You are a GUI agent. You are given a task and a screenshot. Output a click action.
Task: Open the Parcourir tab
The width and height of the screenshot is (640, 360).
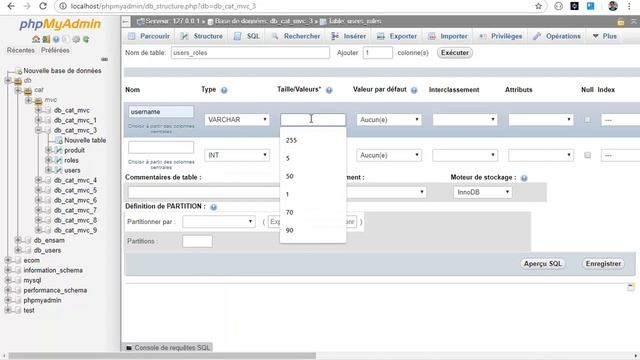click(x=149, y=36)
